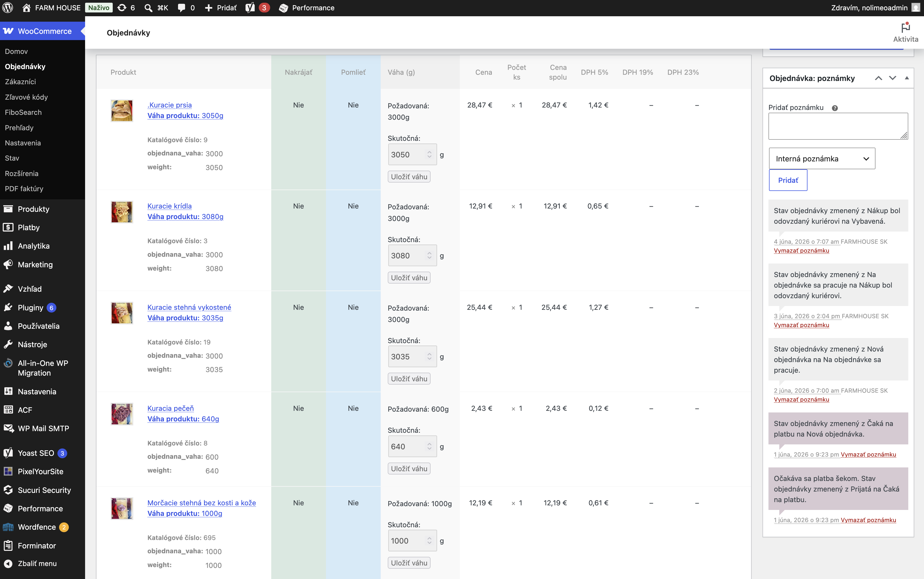Click the help icon beside Pridať poznámku

point(835,108)
